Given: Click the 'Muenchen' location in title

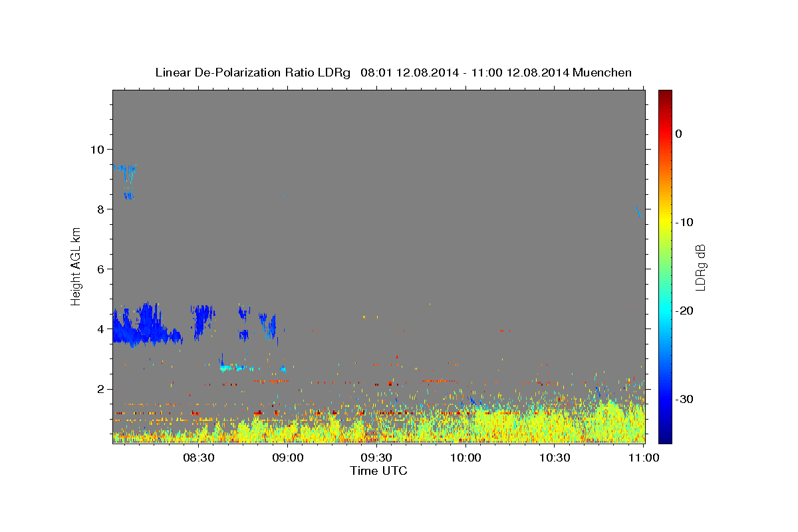Looking at the screenshot, I should pos(602,72).
